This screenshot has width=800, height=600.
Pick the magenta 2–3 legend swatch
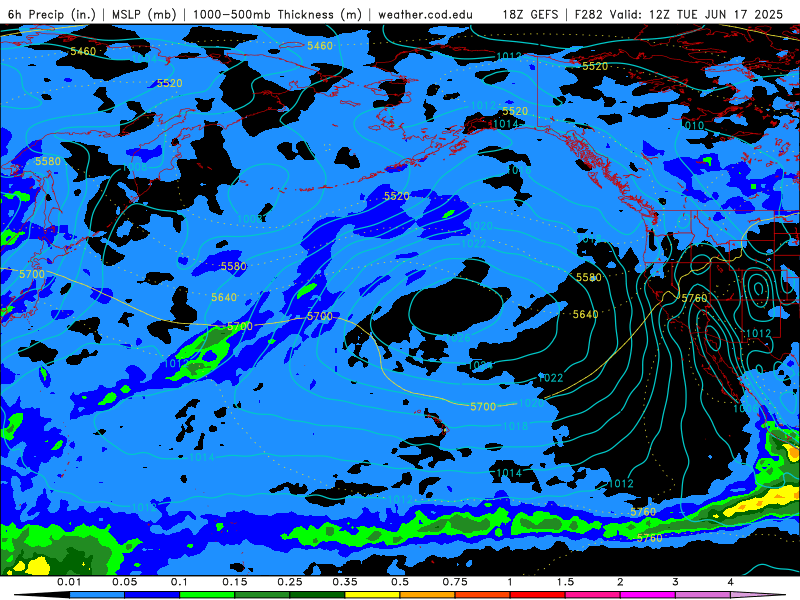[x=648, y=595]
